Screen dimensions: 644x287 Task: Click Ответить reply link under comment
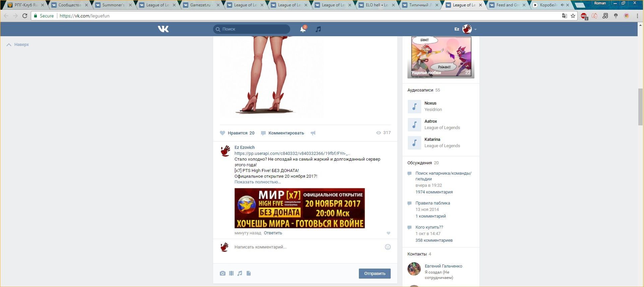pyautogui.click(x=273, y=233)
